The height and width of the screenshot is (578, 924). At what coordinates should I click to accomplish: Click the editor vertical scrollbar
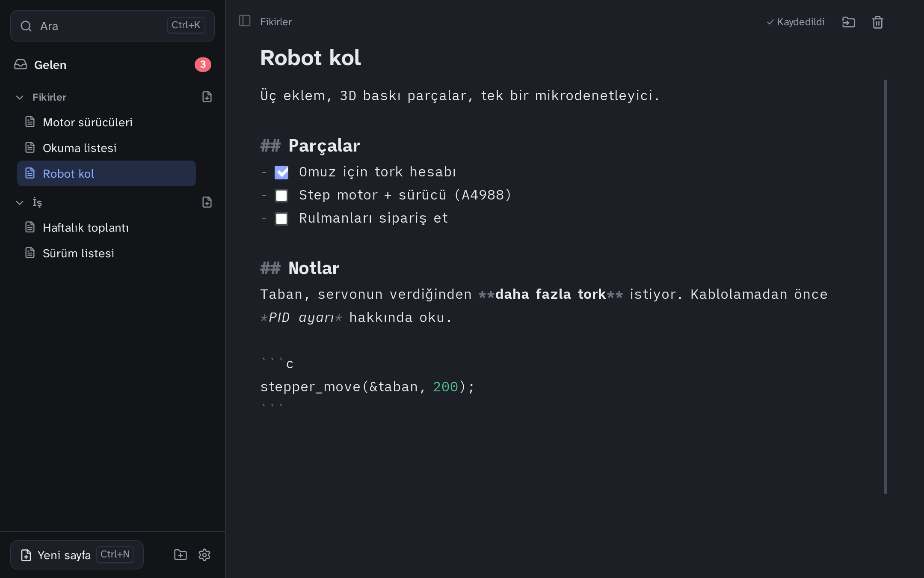(x=885, y=286)
